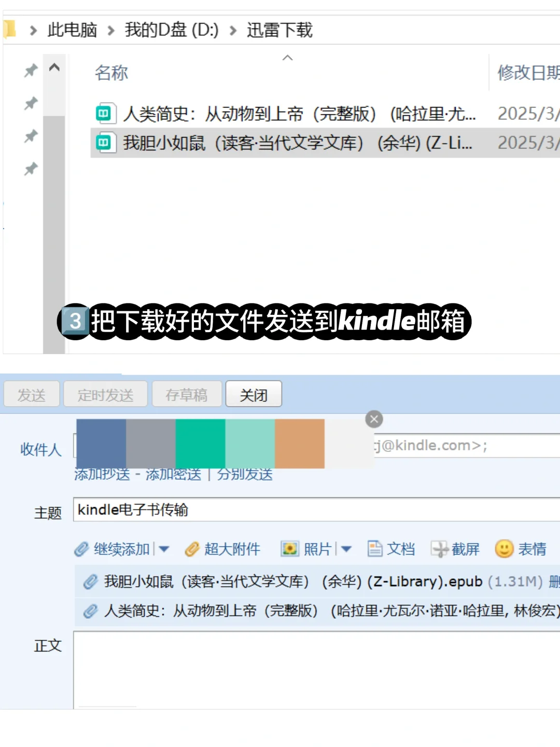Click the fourth pin icon in the sidebar
This screenshot has width=560, height=747.
point(31,169)
